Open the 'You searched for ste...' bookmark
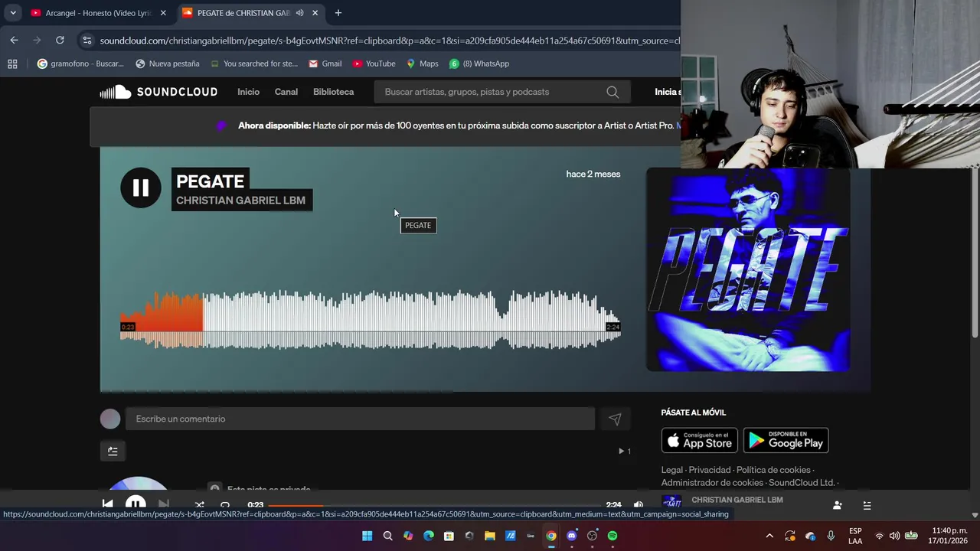The image size is (980, 551). point(253,64)
